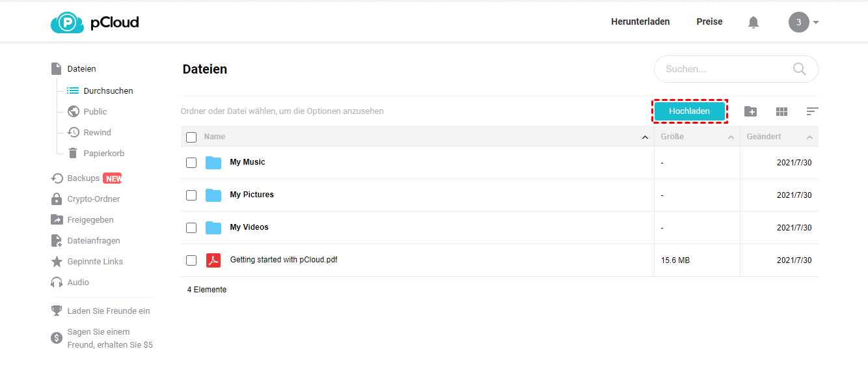The height and width of the screenshot is (375, 868).
Task: Open Crypto-Ordner in the sidebar
Action: (x=93, y=199)
